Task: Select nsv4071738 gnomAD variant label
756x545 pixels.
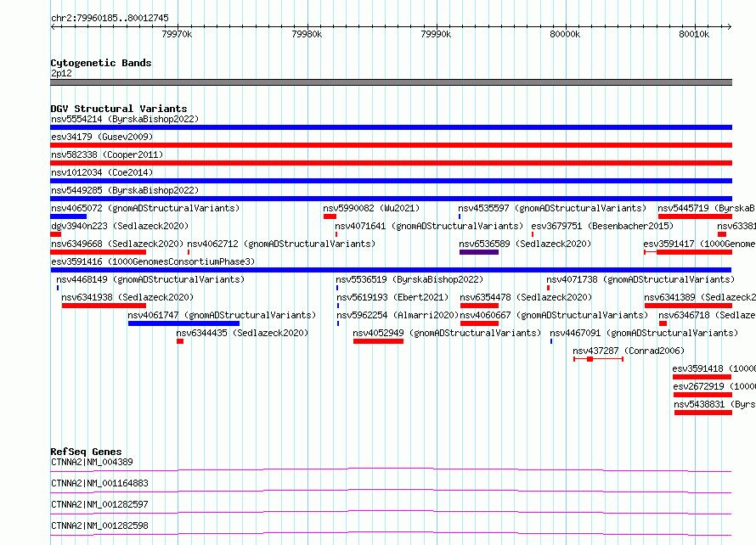Action: 640,279
